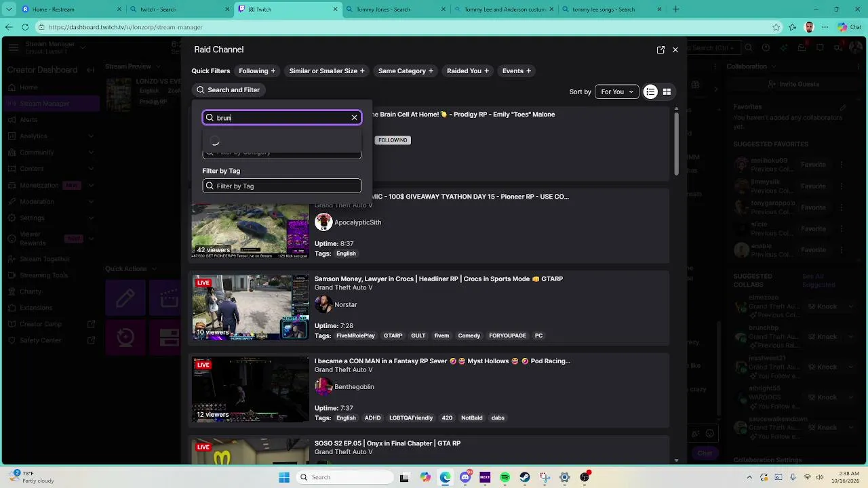The height and width of the screenshot is (488, 868).
Task: Click the ApocalypticSith avatar icon
Action: (323, 222)
